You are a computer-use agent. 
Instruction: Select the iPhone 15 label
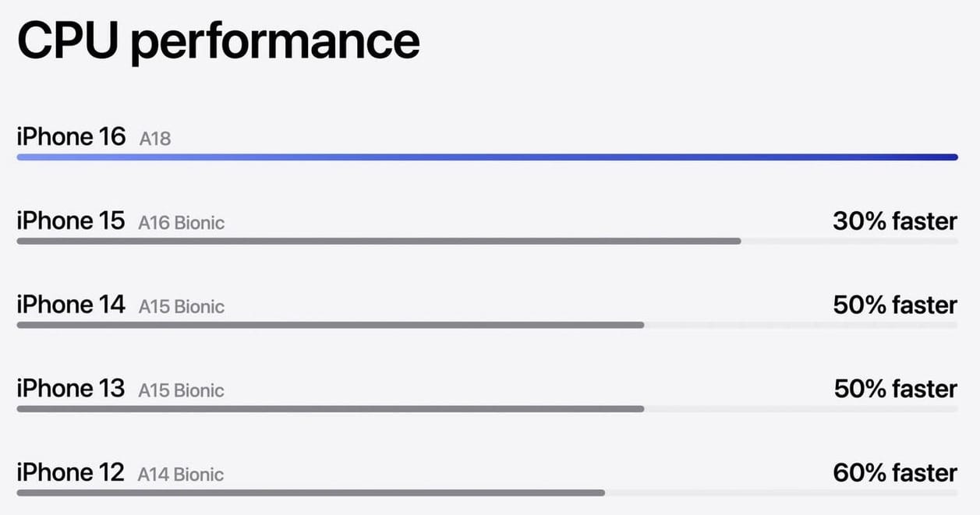(71, 221)
